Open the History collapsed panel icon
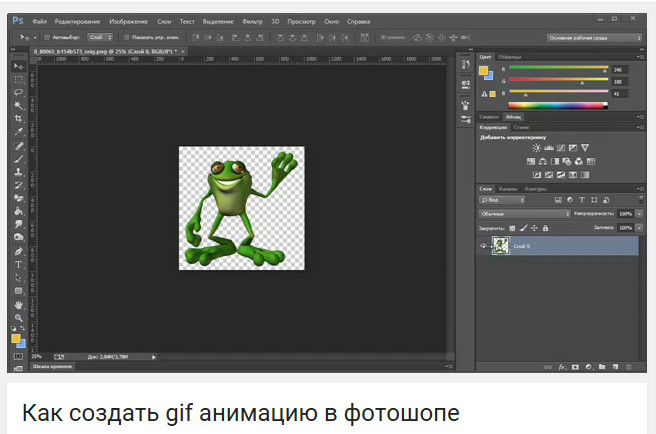 pyautogui.click(x=466, y=64)
